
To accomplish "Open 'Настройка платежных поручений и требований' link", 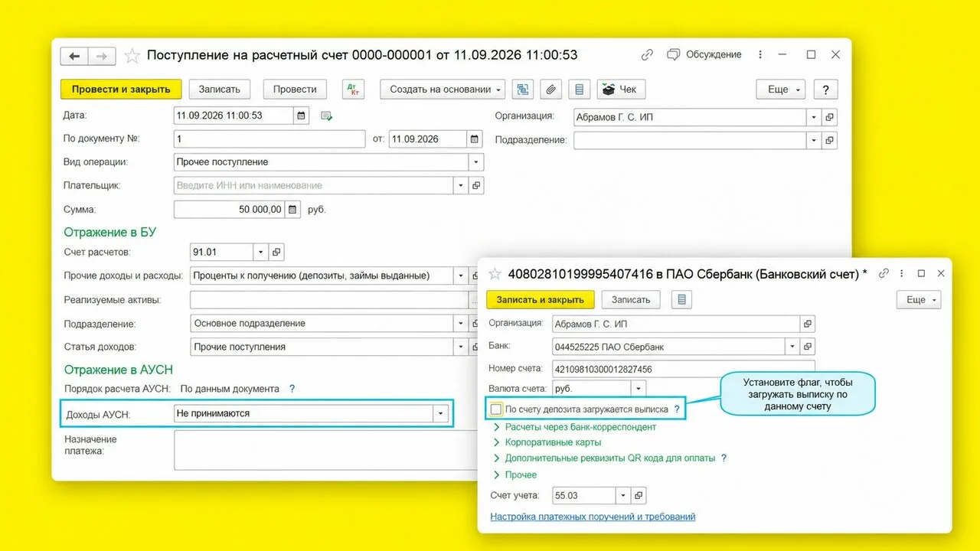I will click(x=593, y=517).
